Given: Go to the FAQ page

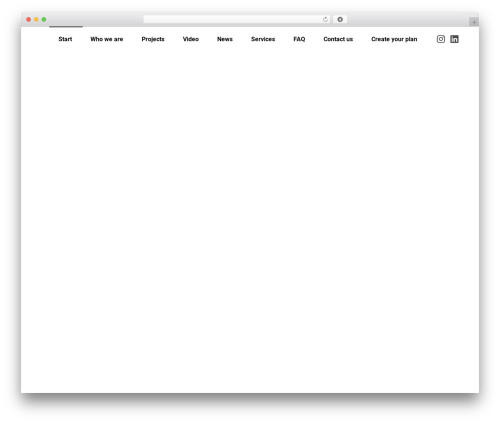Looking at the screenshot, I should pyautogui.click(x=299, y=39).
